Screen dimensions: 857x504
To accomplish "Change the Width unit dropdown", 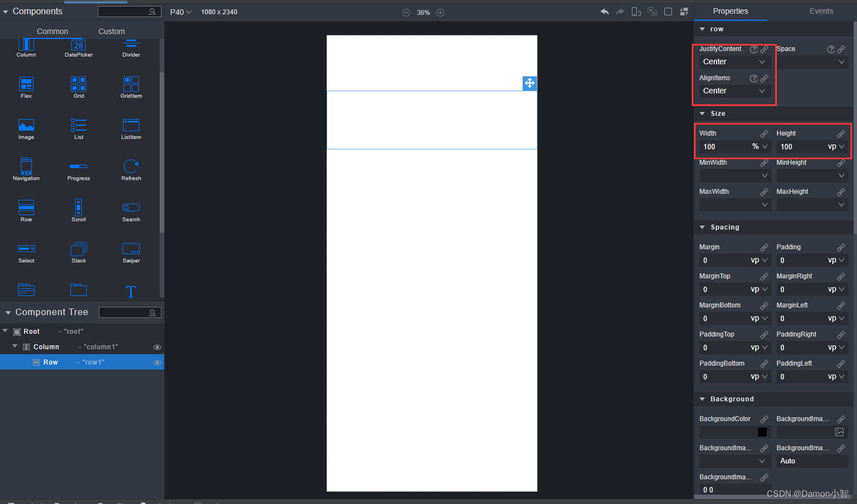I will point(760,147).
